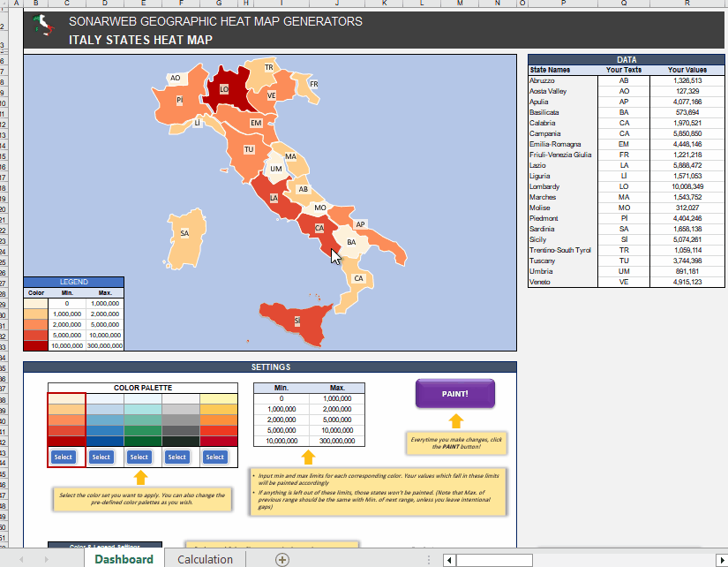The height and width of the screenshot is (567, 728).
Task: Click Abruzzo value 1,326,513
Action: [x=687, y=81]
